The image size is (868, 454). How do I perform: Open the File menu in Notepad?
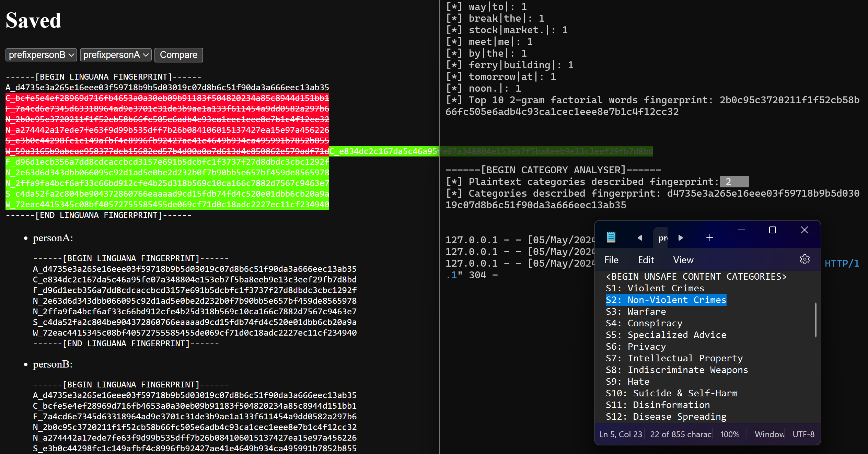(611, 260)
